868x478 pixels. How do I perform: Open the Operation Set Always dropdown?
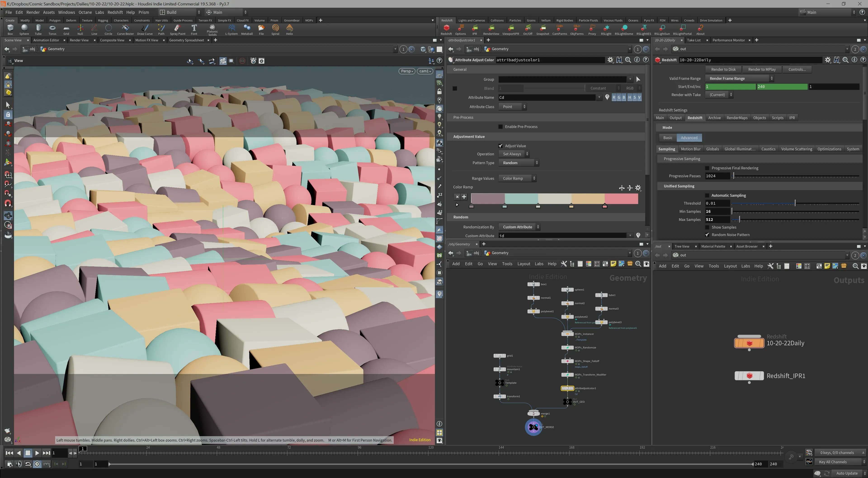(x=514, y=154)
